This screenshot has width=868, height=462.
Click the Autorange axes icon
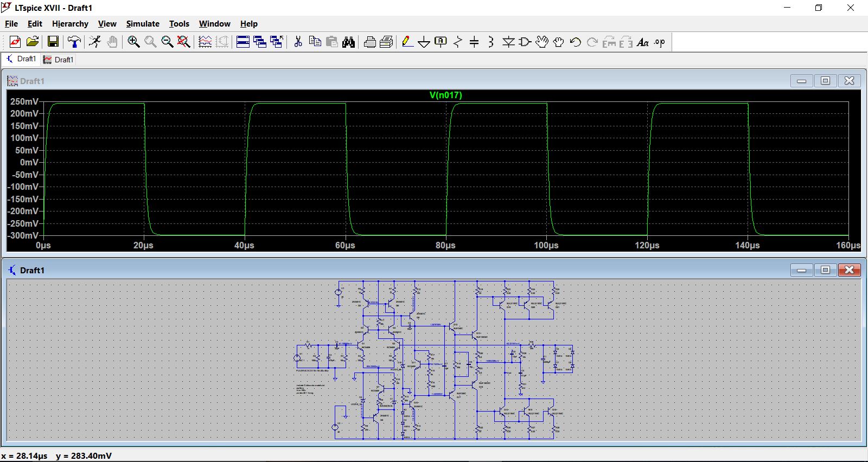[222, 42]
